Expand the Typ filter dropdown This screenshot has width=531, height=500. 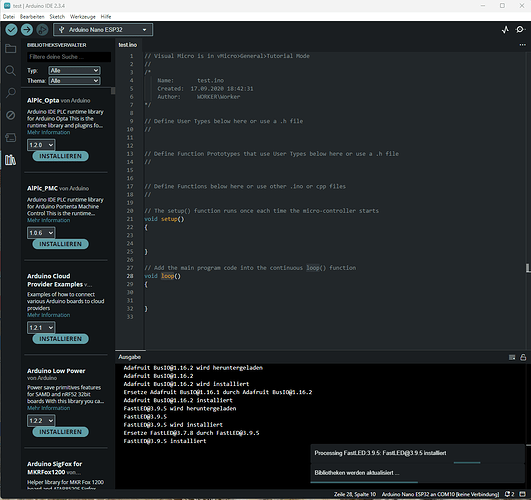pyautogui.click(x=75, y=70)
